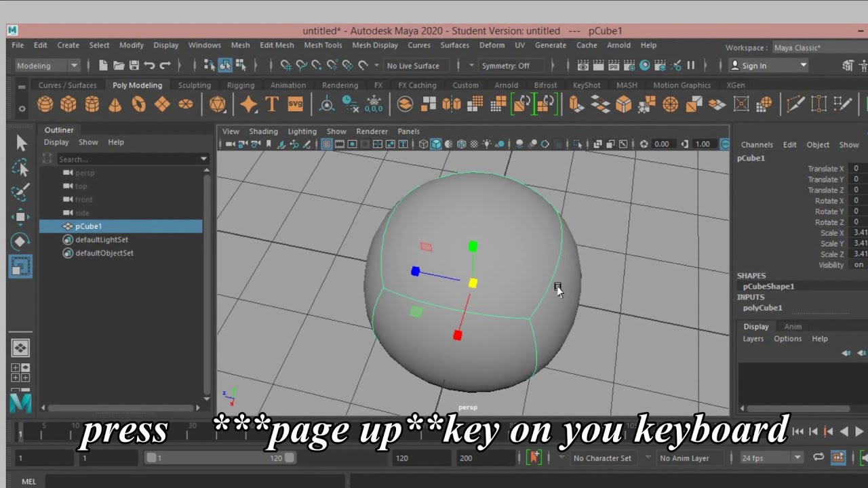
Task: Create a polygon sphere from the shelf
Action: tap(45, 104)
